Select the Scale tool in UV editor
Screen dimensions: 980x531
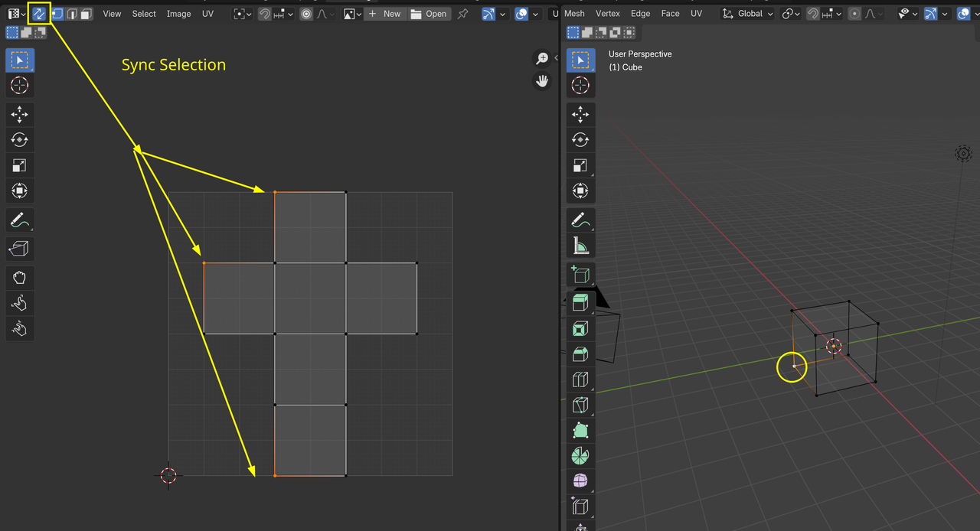tap(20, 165)
